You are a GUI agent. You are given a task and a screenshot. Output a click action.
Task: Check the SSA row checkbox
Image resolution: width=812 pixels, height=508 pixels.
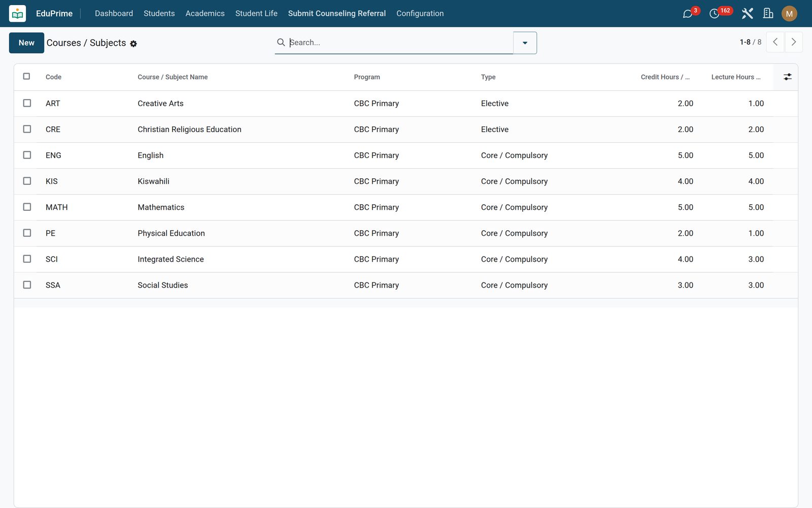pos(27,284)
